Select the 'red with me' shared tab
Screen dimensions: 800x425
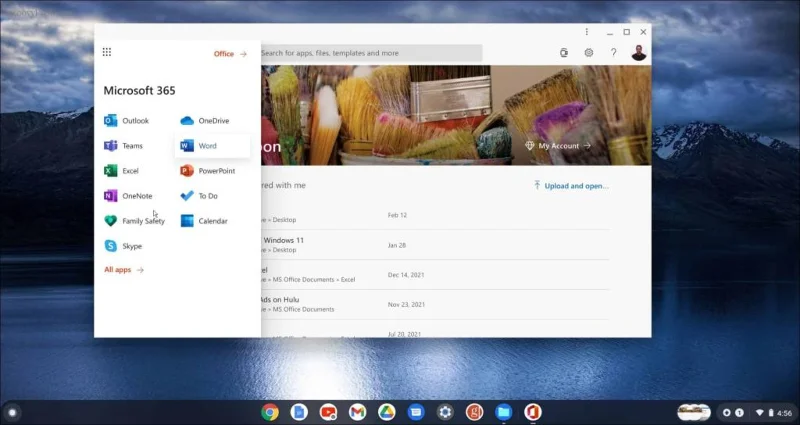(x=283, y=185)
